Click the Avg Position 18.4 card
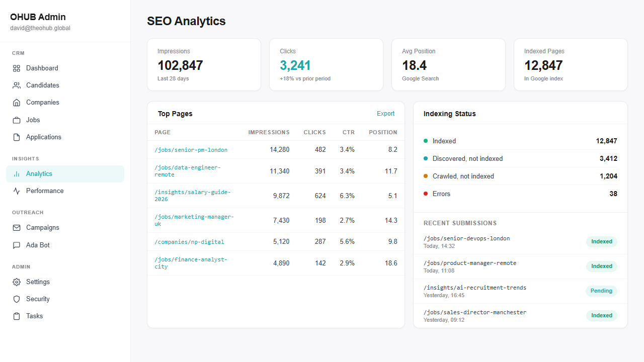This screenshot has width=644, height=362. click(x=448, y=65)
